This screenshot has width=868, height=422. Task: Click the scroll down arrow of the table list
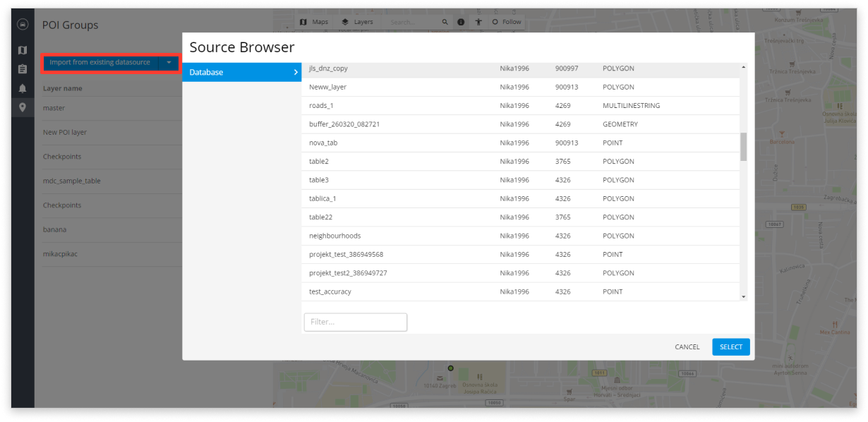[743, 297]
